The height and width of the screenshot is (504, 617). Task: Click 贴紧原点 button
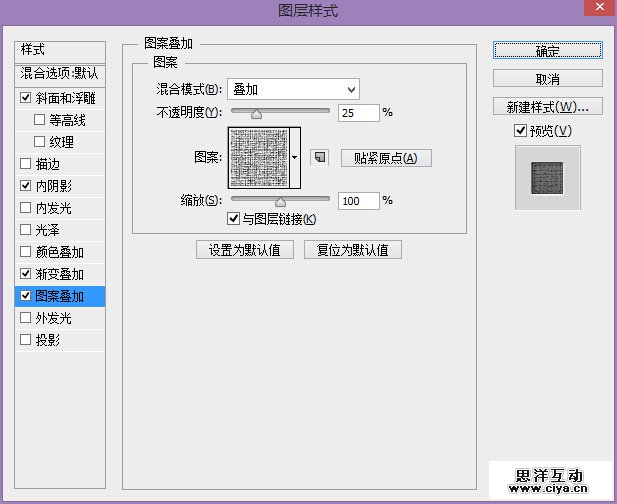pos(386,158)
